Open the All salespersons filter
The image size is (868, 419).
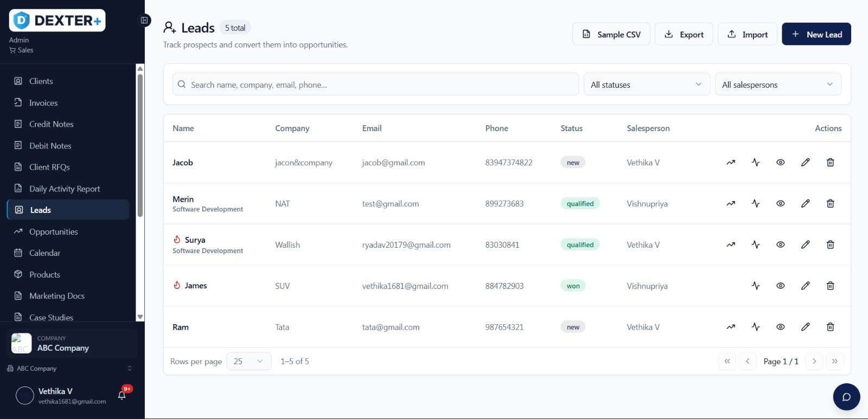click(x=778, y=85)
